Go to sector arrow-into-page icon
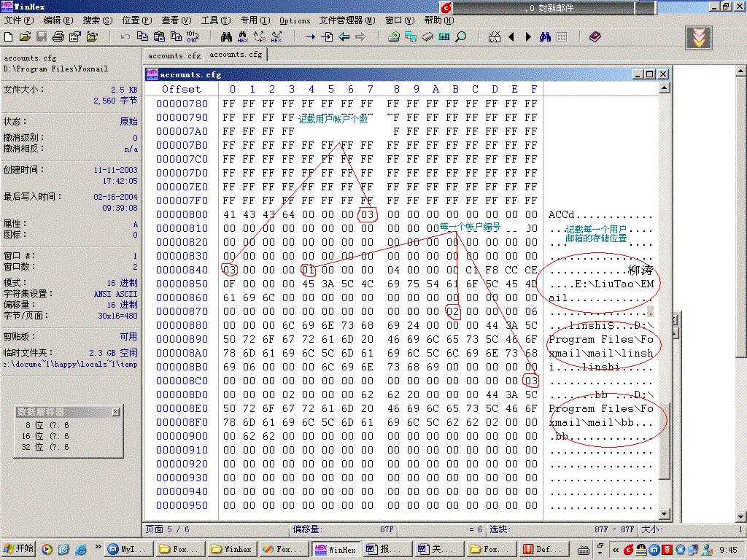747x560 pixels. click(x=327, y=36)
